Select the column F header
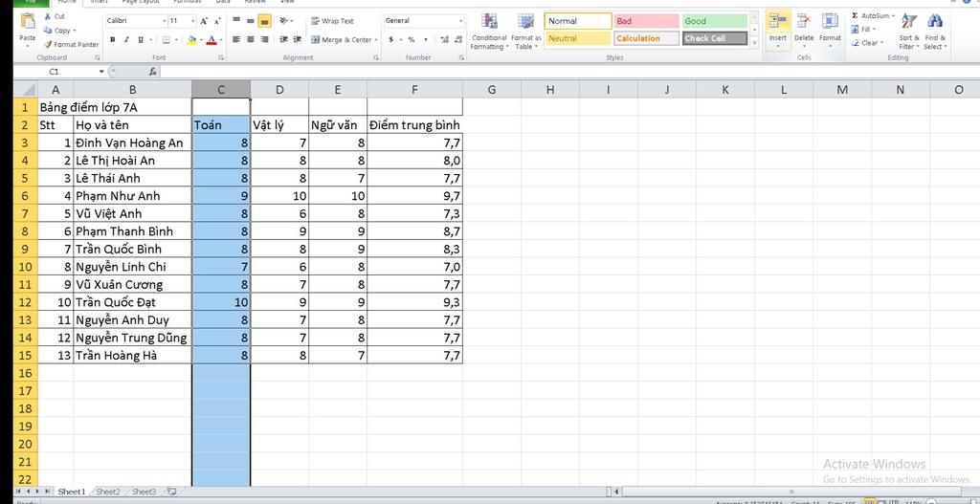This screenshot has height=504, width=980. [x=415, y=89]
